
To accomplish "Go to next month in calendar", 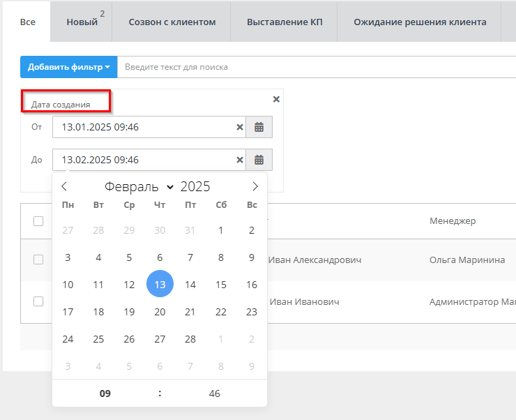I will tap(255, 186).
